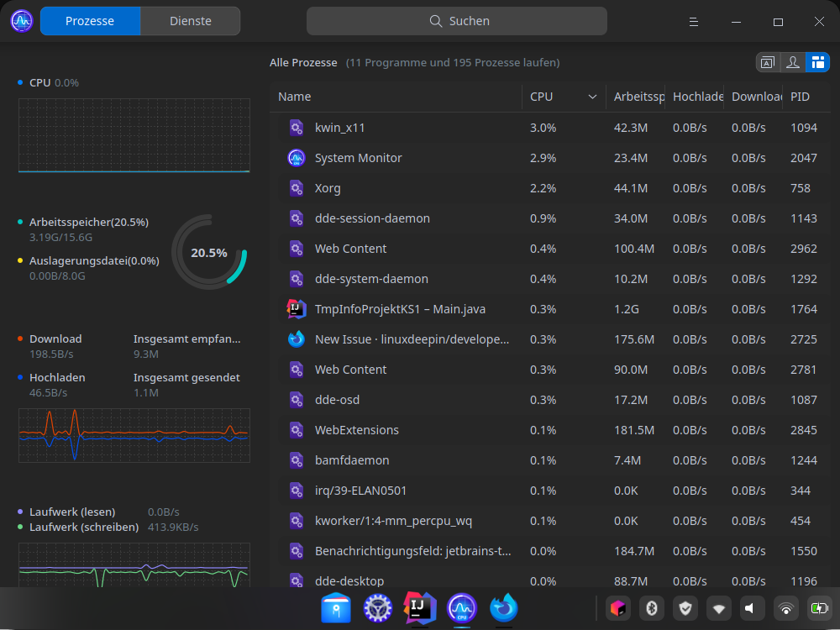The height and width of the screenshot is (630, 840).
Task: Open the System Monitor hamburger menu
Action: [x=693, y=21]
